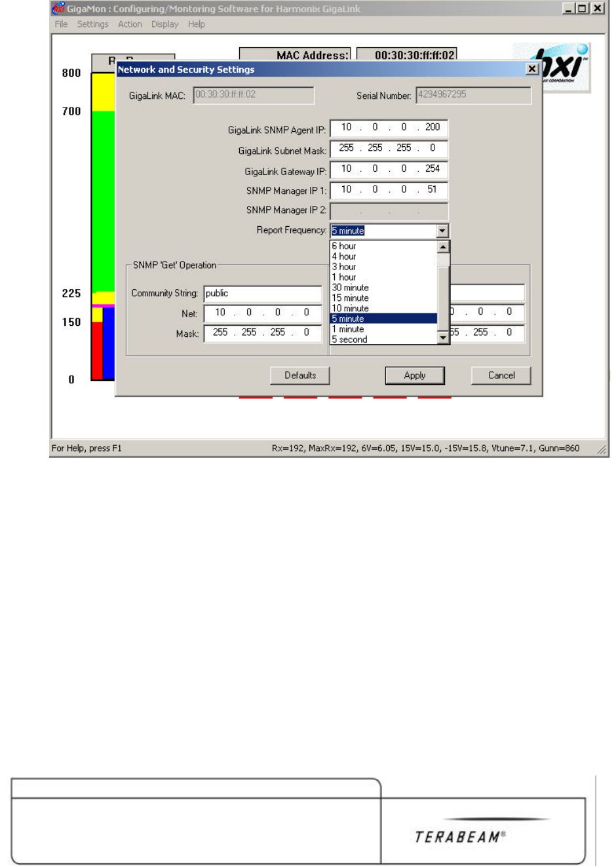Select 4 hour in frequency list
The image size is (616, 866).
pos(383,256)
